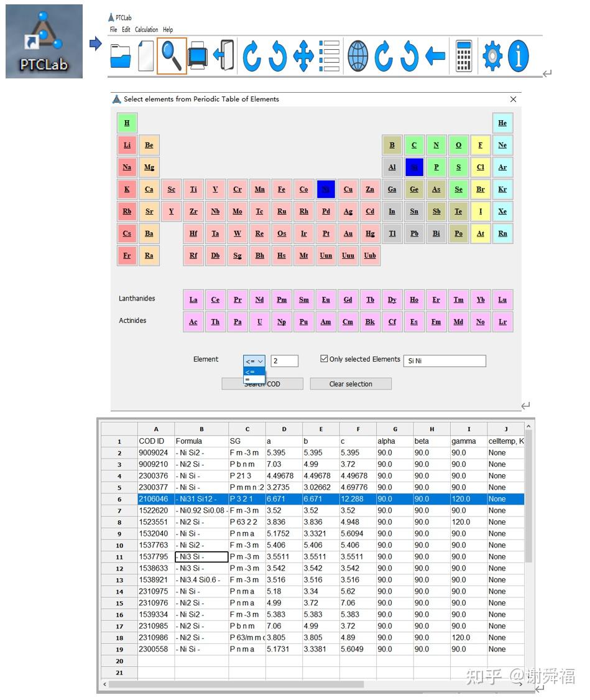
Task: Close the periodic table dialog
Action: point(514,99)
